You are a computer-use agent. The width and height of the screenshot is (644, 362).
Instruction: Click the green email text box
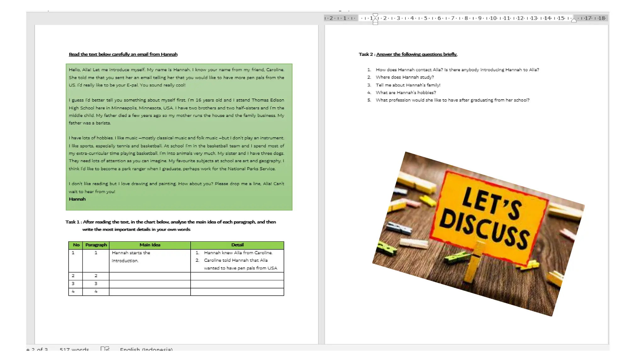[x=179, y=137]
